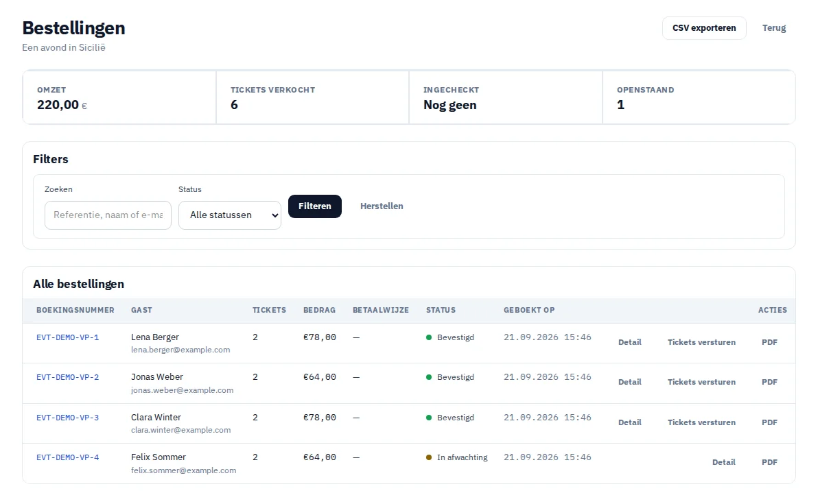This screenshot has width=818, height=504.
Task: Download PDF for Lena Berger's order
Action: pyautogui.click(x=769, y=342)
